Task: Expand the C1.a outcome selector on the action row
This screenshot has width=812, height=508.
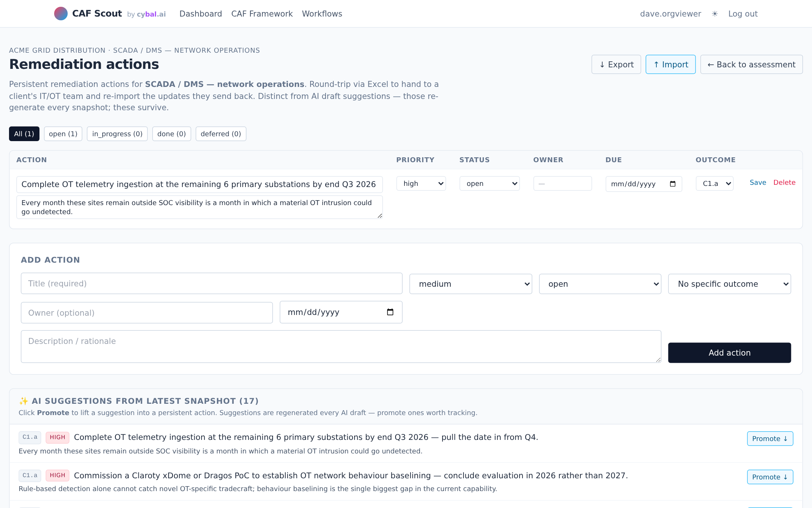Action: [714, 184]
